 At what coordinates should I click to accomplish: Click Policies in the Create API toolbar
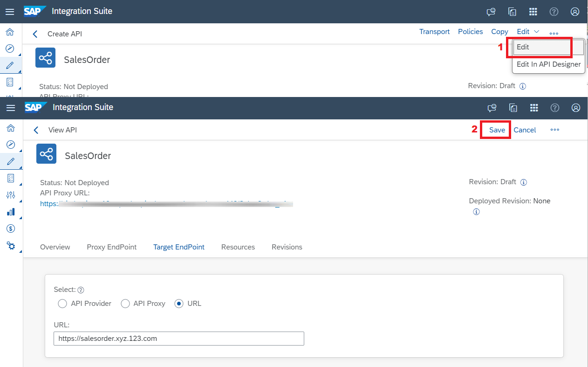(471, 32)
